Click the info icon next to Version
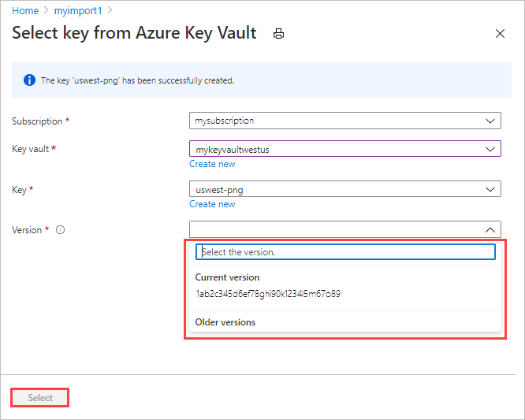Viewport: 525px width, 420px height. tap(60, 230)
